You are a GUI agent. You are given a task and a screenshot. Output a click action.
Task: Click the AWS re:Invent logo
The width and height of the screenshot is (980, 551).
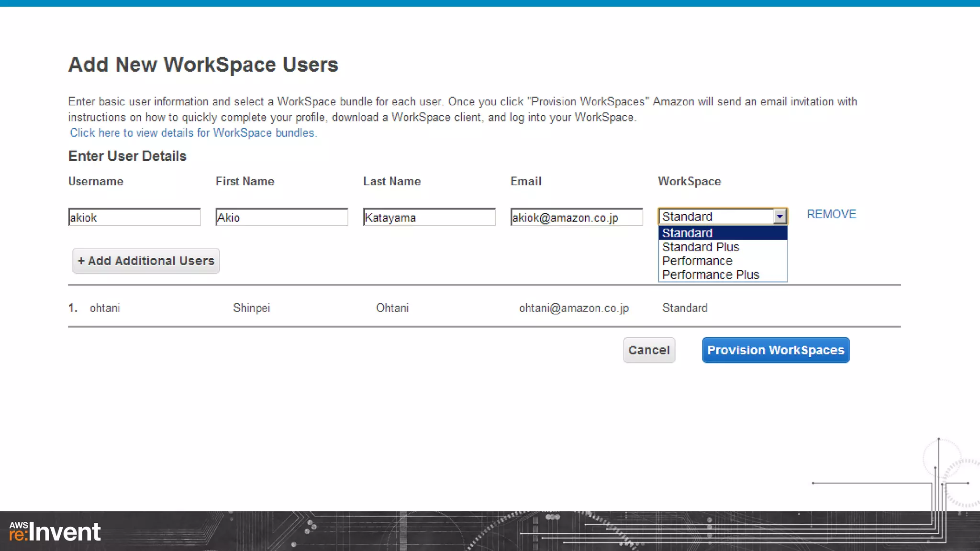tap(55, 532)
